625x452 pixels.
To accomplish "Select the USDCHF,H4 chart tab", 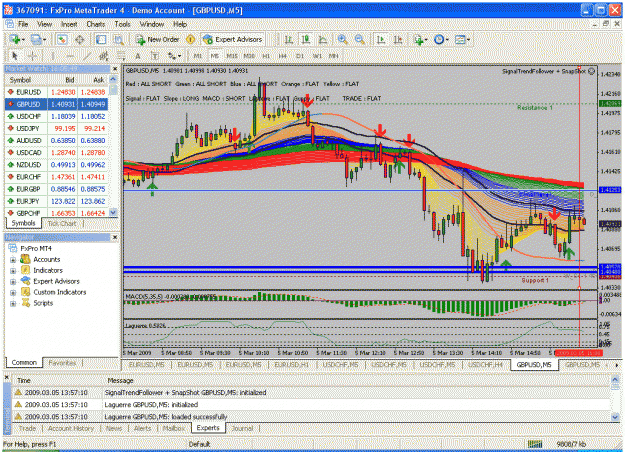I will pyautogui.click(x=485, y=365).
